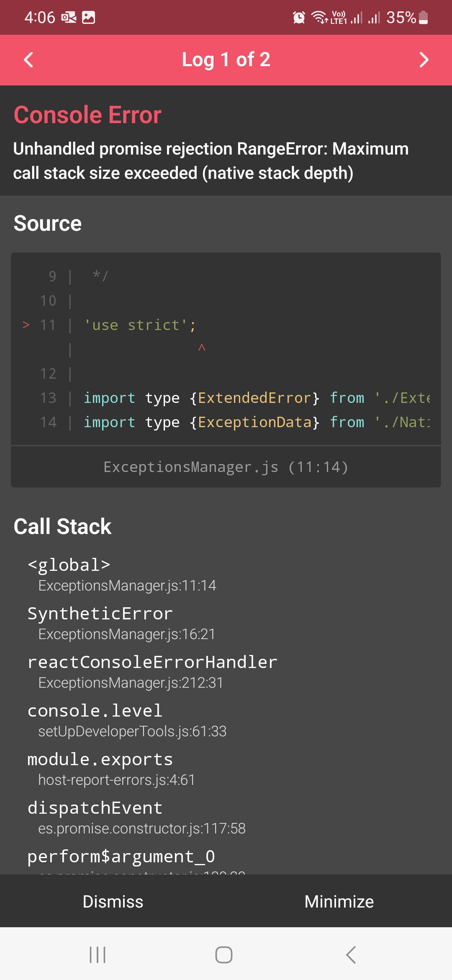Go to previous log with left chevron
Viewport: 452px width, 980px height.
pyautogui.click(x=28, y=60)
